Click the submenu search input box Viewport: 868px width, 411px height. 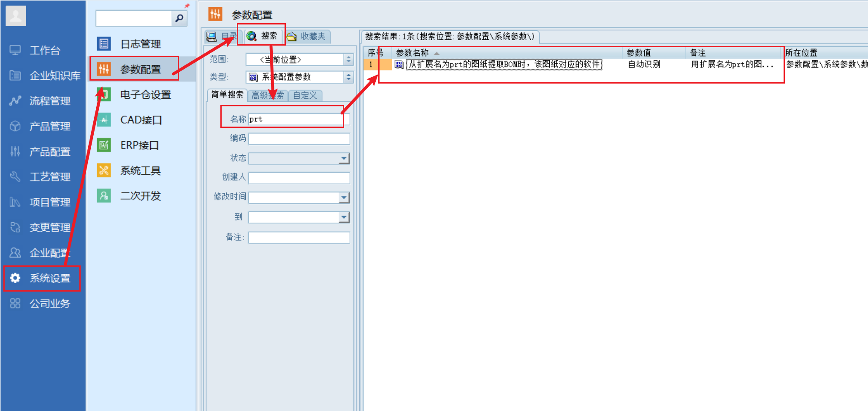[x=134, y=18]
